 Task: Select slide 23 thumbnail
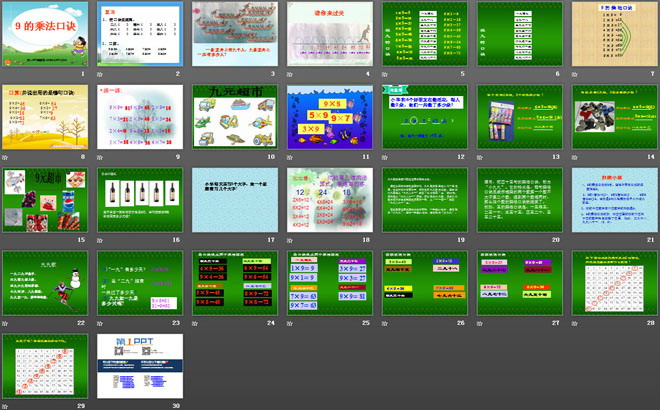[x=140, y=283]
